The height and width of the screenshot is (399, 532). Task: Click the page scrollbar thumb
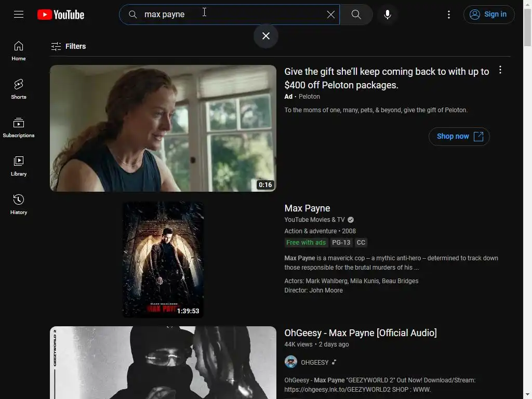527,27
